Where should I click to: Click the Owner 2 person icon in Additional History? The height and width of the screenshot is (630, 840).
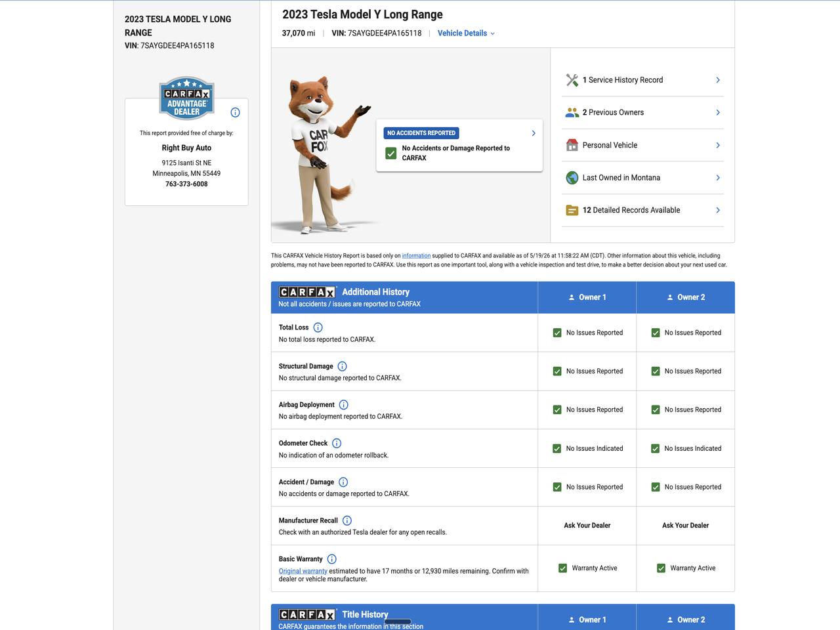click(x=670, y=297)
